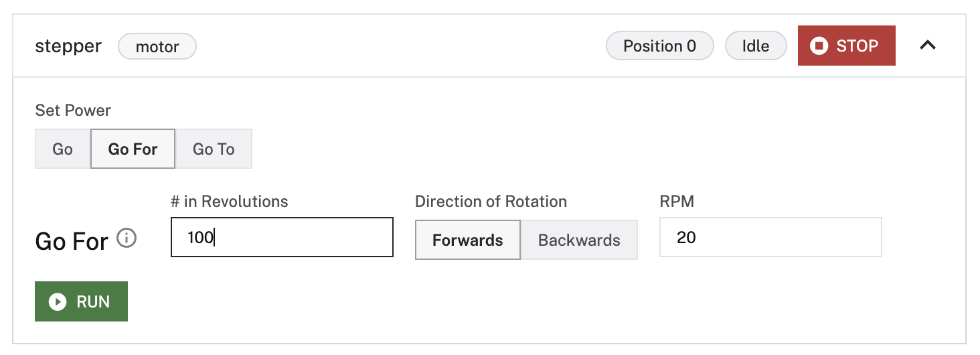This screenshot has width=980, height=355.
Task: Collapse the stepper motor panel
Action: (927, 46)
